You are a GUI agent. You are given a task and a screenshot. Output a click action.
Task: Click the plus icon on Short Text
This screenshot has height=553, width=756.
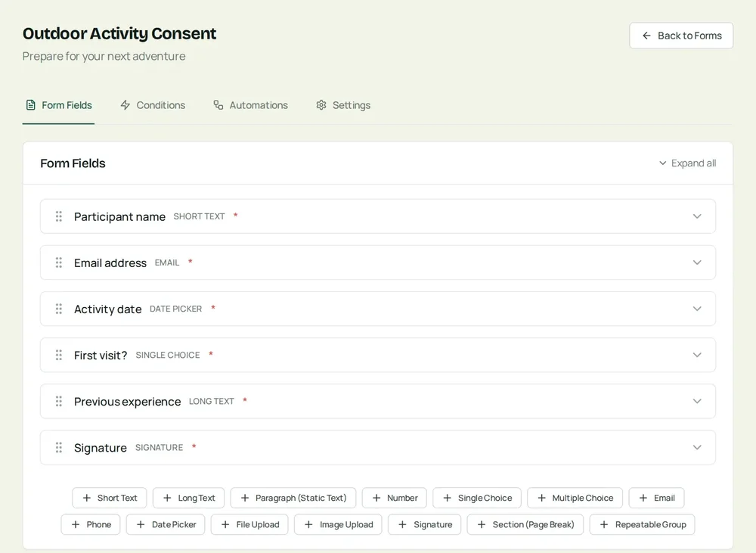click(x=87, y=498)
